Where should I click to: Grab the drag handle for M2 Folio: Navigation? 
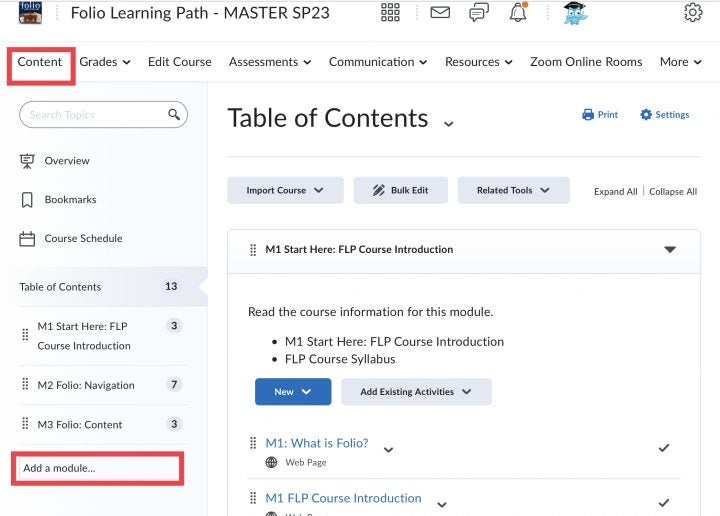tap(25, 384)
